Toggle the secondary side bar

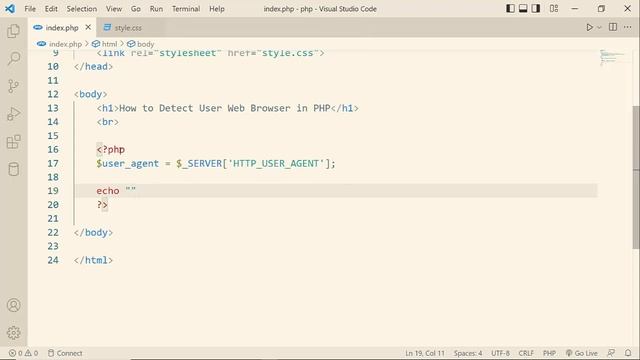(536, 9)
